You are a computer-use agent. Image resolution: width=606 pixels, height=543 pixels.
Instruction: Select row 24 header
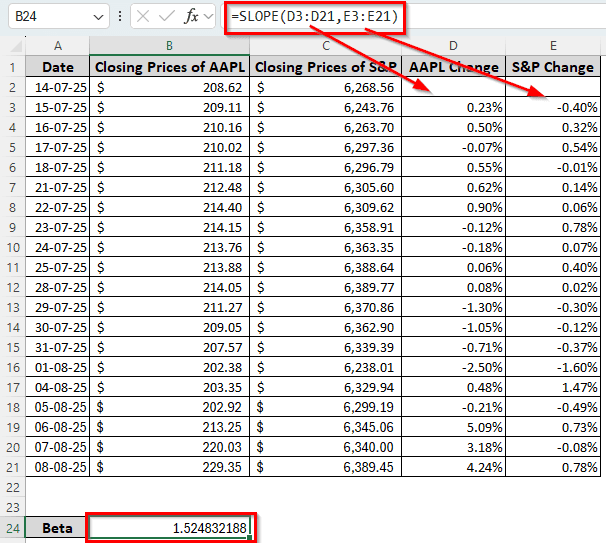point(13,527)
